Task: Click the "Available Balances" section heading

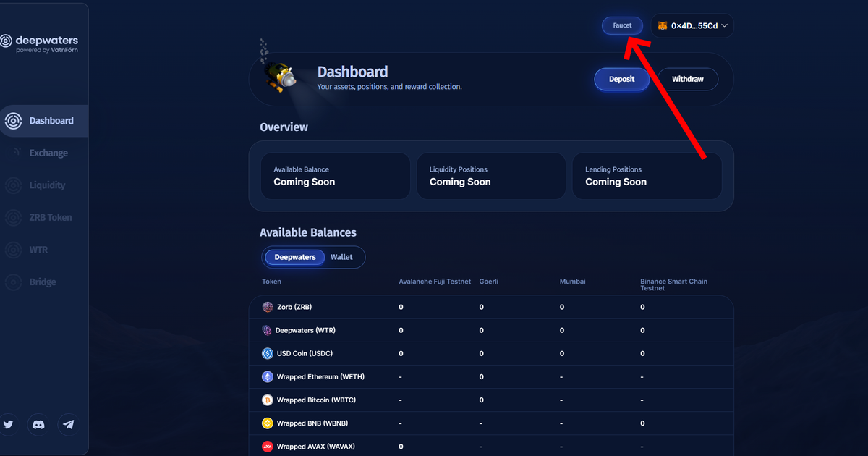Action: 308,232
